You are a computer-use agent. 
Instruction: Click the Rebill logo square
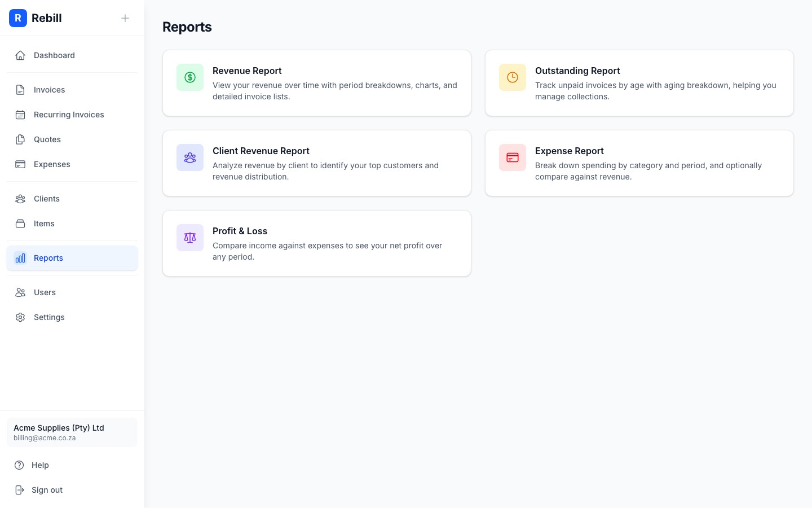tap(18, 18)
